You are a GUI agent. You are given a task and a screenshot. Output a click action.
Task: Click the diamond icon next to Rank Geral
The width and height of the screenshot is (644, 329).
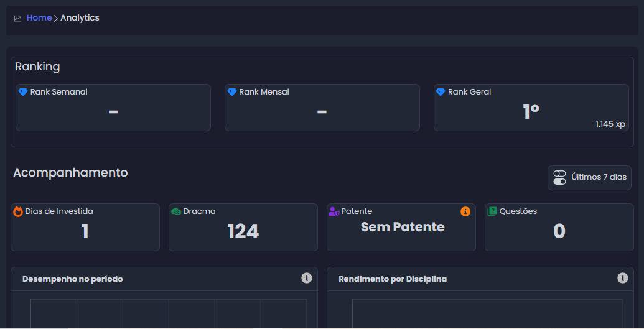click(x=441, y=92)
